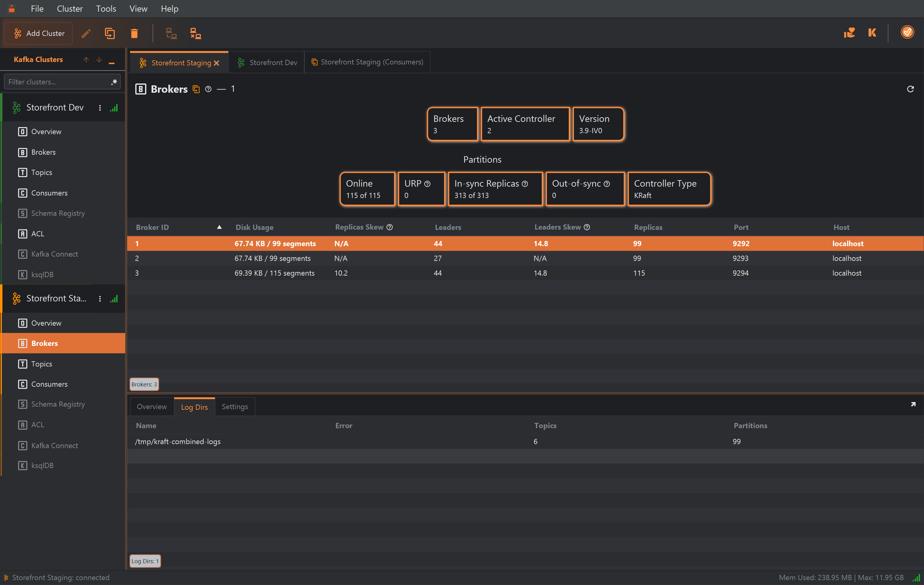Switch to Storefront Staging (Consumers) tab
The width and height of the screenshot is (924, 585).
(x=367, y=62)
